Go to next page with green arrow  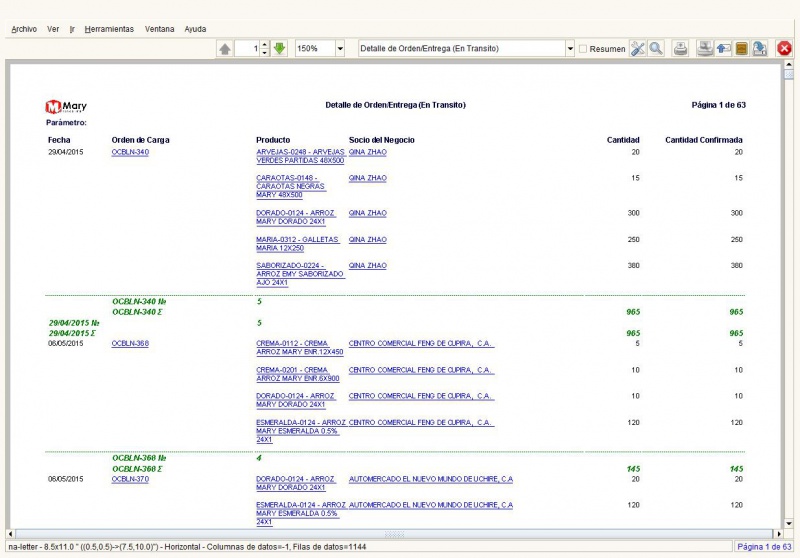(279, 48)
